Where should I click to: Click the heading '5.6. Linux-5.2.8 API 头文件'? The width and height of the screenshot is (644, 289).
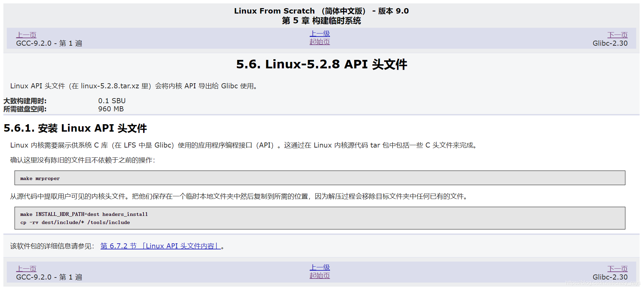321,64
